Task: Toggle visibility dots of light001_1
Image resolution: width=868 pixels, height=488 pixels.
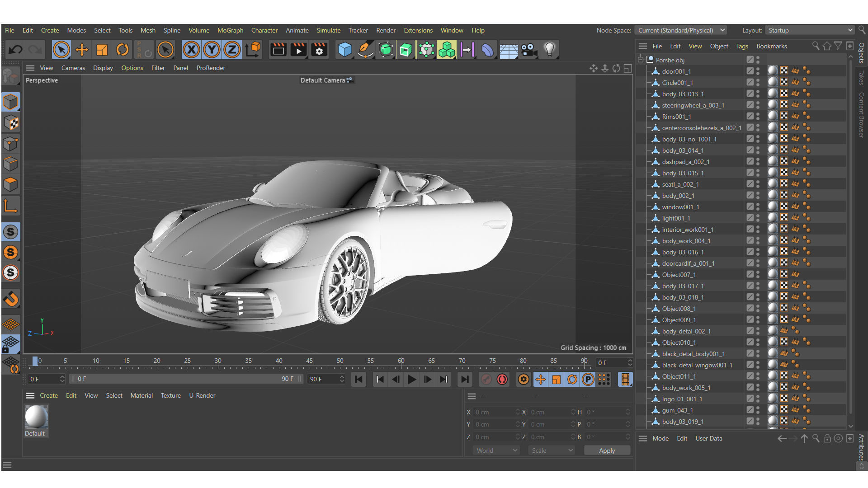Action: pos(758,218)
